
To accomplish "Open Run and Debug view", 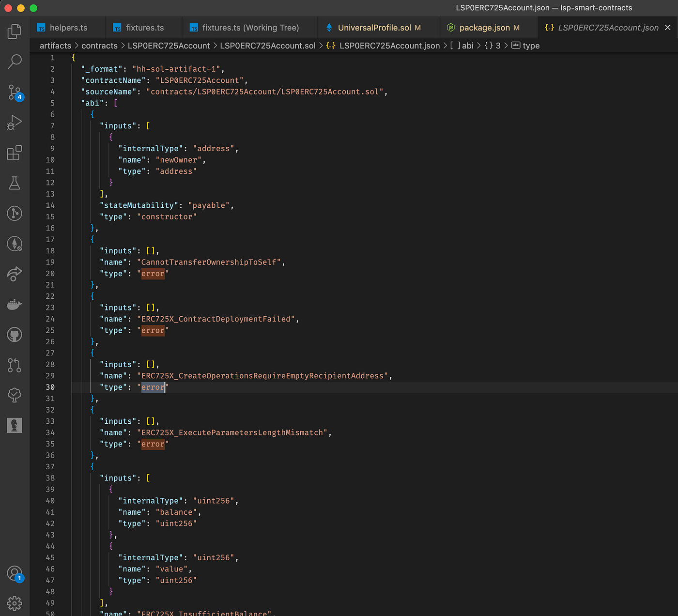I will coord(15,123).
